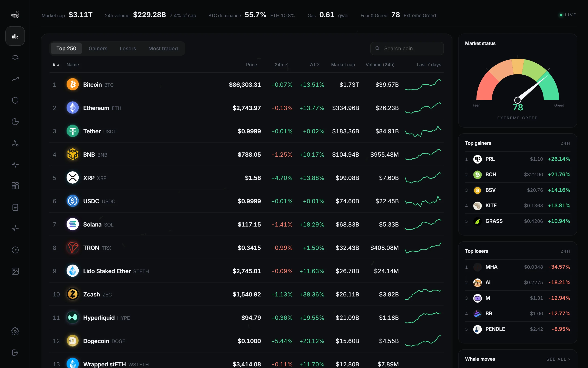The image size is (588, 368).
Task: Open the image gallery sidebar icon
Action: click(15, 271)
